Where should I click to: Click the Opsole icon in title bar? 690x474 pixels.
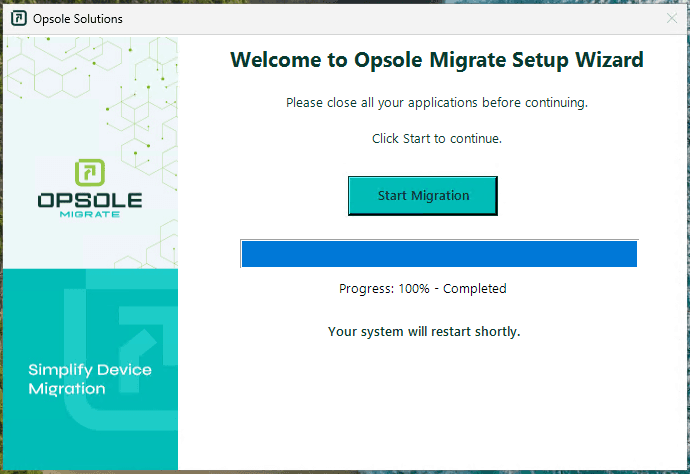point(18,18)
